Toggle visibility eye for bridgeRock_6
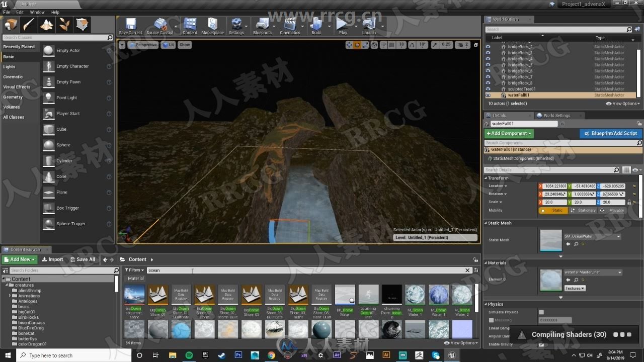The height and width of the screenshot is (362, 644). click(x=488, y=71)
